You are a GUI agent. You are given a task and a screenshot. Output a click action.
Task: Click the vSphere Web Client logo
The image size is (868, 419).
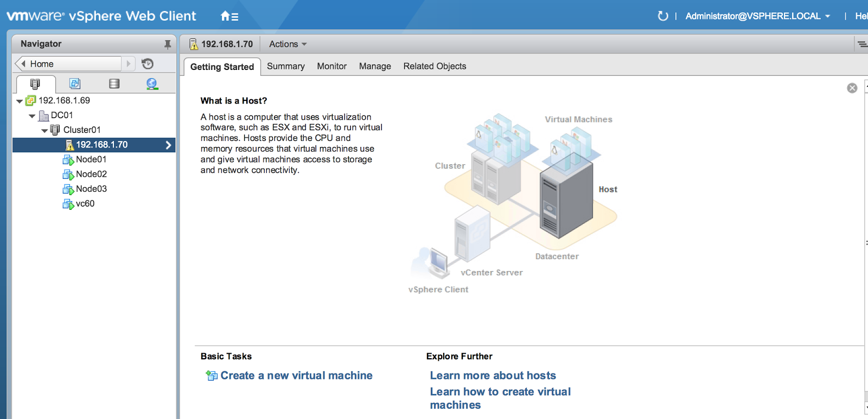(x=101, y=16)
